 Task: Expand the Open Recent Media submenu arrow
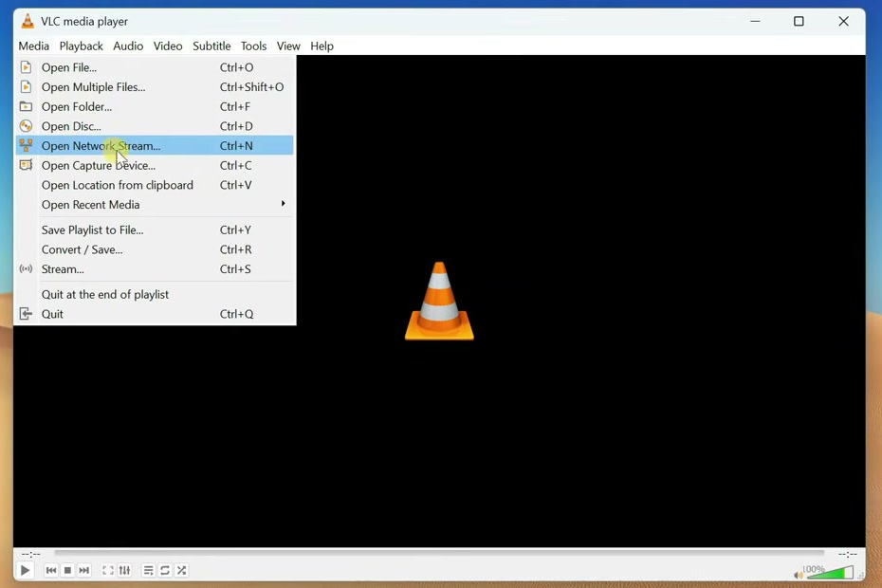point(283,204)
